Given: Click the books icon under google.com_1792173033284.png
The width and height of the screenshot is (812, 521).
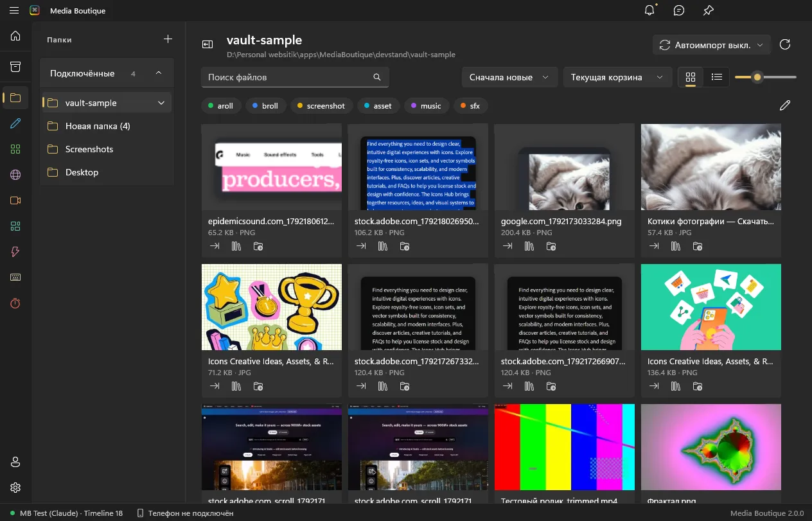Looking at the screenshot, I should 529,246.
